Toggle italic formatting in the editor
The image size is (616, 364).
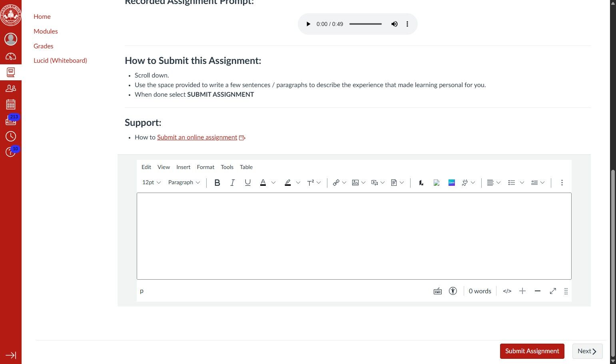pyautogui.click(x=232, y=182)
